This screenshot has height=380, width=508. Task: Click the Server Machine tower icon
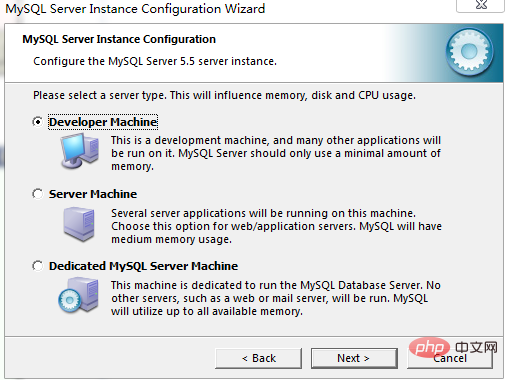[79, 224]
